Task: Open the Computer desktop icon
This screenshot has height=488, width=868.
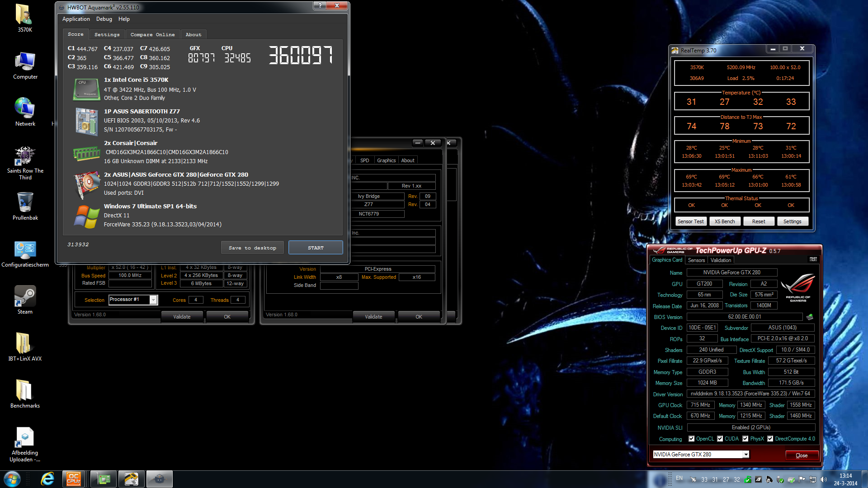Action: (25, 66)
